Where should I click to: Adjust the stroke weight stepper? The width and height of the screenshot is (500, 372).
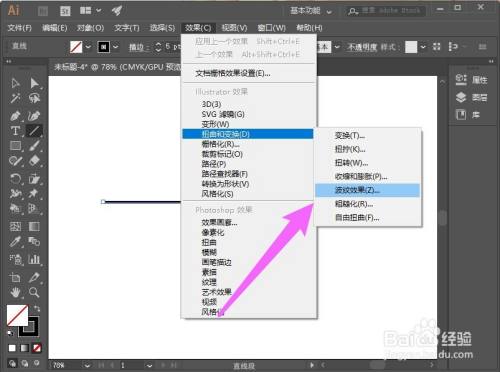pos(158,47)
